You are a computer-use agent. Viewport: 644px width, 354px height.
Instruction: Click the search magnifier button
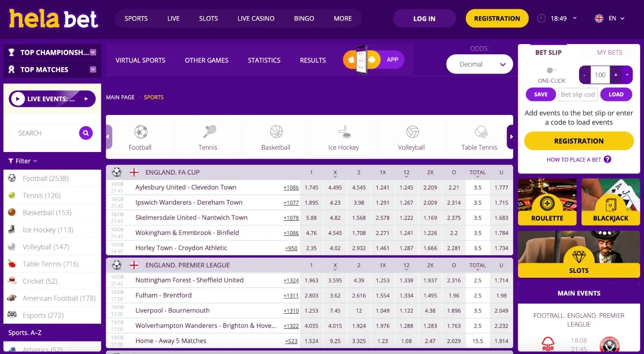tap(86, 133)
